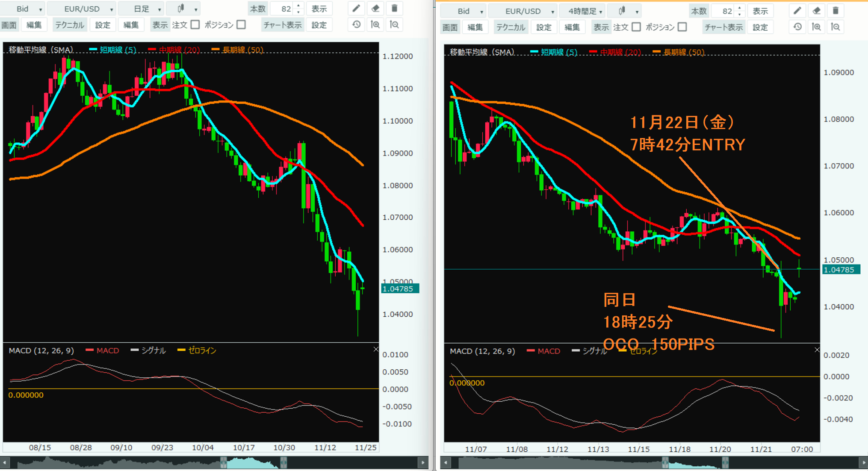Click the テクニカル label in right chart
This screenshot has width=868, height=471.
pyautogui.click(x=511, y=27)
